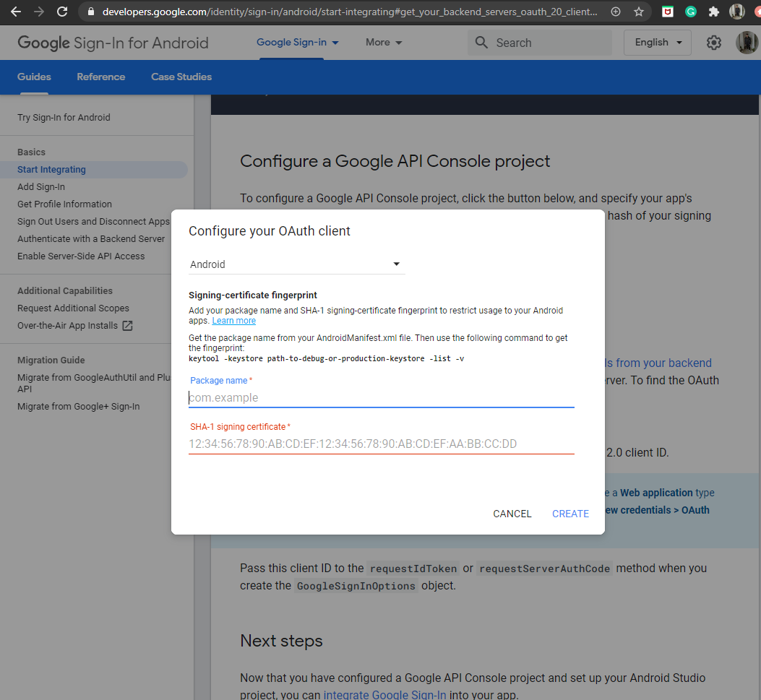The image size is (761, 700).
Task: Select Start Integrating in sidebar
Action: [50, 169]
